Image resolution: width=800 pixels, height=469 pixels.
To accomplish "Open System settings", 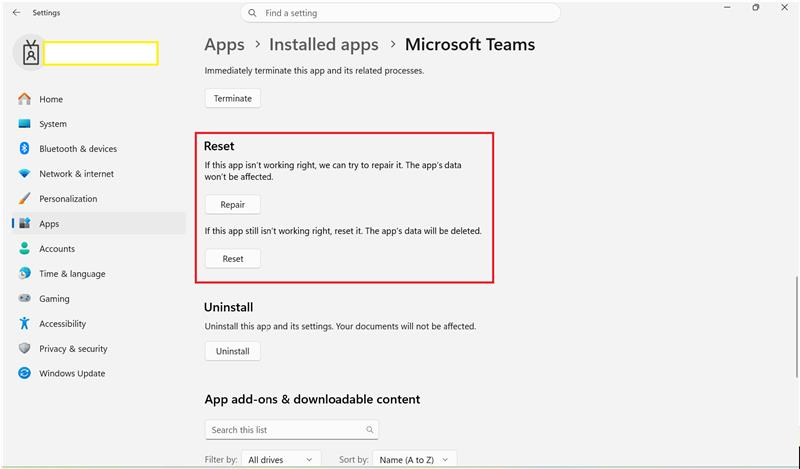I will coord(99,124).
